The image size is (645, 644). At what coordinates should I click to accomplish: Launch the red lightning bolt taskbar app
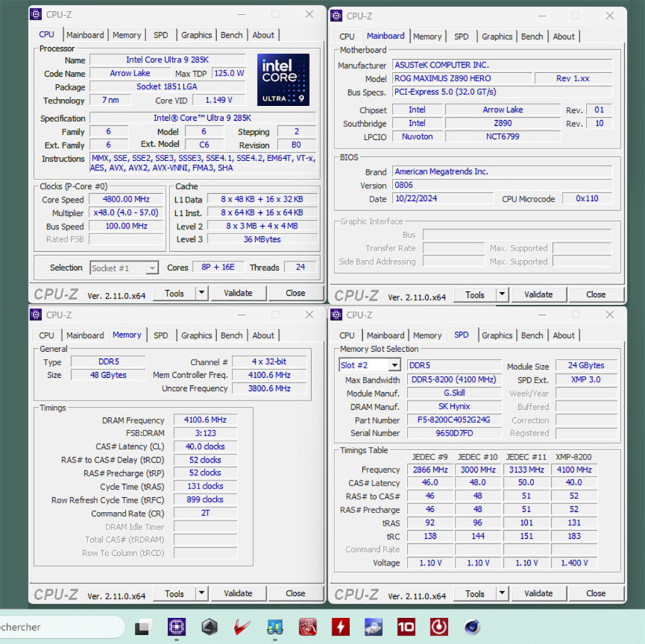pos(341,627)
